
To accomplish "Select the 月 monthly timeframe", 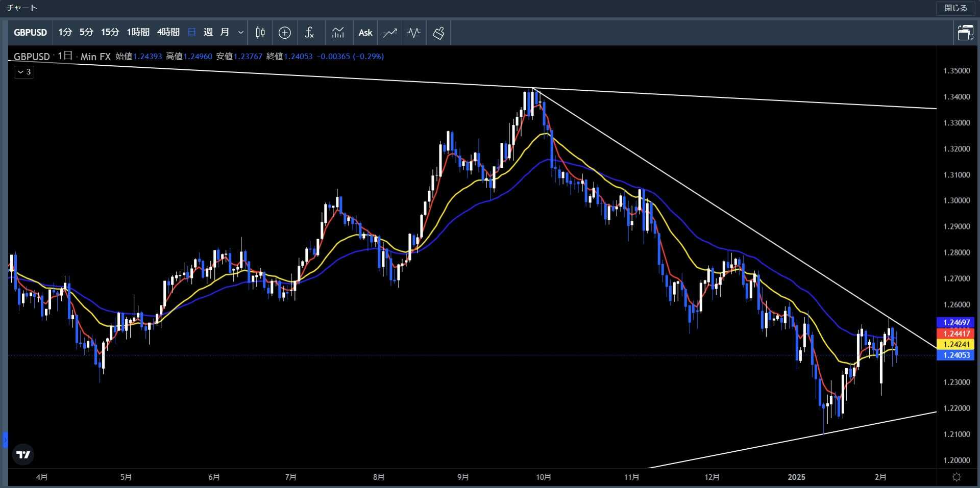I will [225, 33].
